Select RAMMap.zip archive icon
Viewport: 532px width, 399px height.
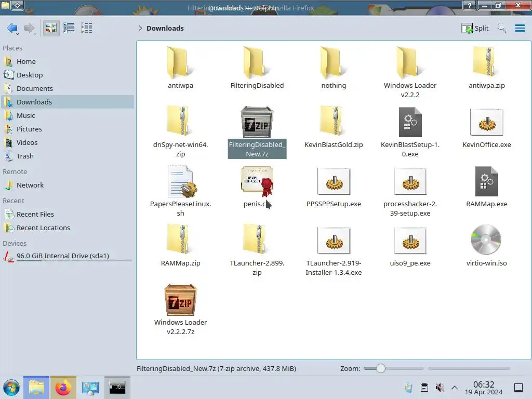[180, 240]
